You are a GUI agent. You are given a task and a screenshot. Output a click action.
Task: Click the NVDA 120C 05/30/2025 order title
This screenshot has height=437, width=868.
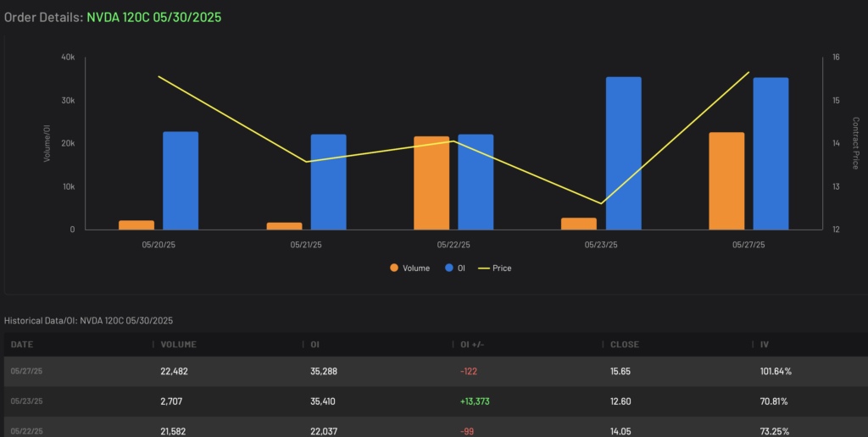click(x=154, y=17)
